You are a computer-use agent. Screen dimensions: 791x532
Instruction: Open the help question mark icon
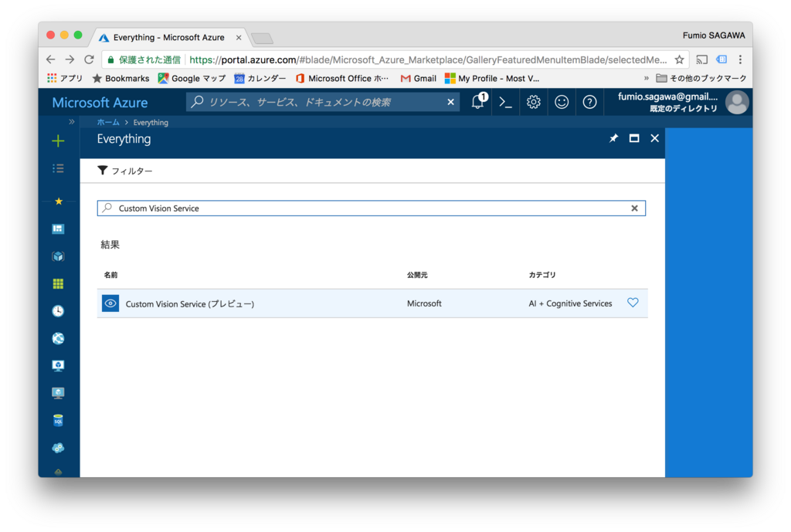click(589, 103)
